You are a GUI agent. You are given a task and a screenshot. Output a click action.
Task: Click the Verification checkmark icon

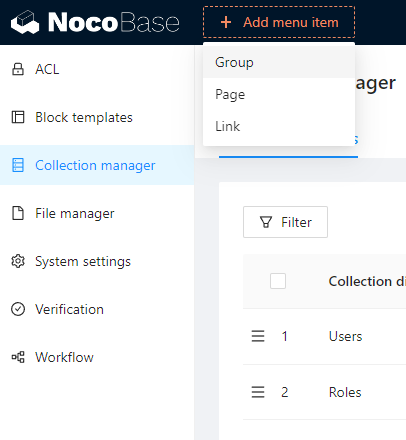(x=18, y=309)
